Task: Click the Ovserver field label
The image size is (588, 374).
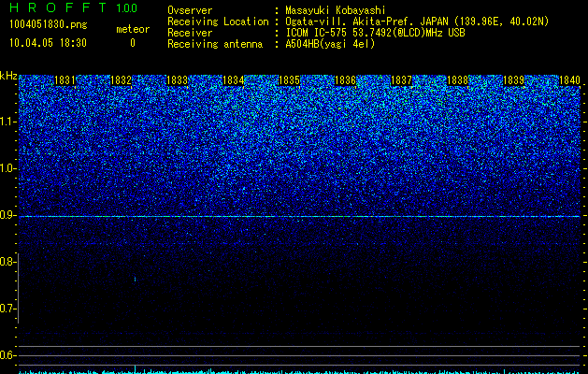Action: coord(190,10)
